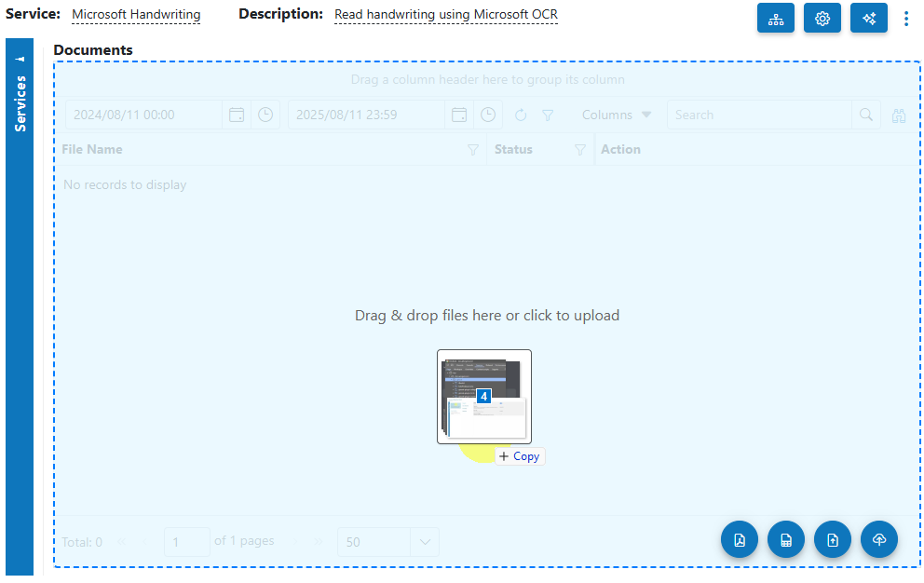This screenshot has height=583, width=924.
Task: Open time picker for the end date
Action: click(x=488, y=115)
